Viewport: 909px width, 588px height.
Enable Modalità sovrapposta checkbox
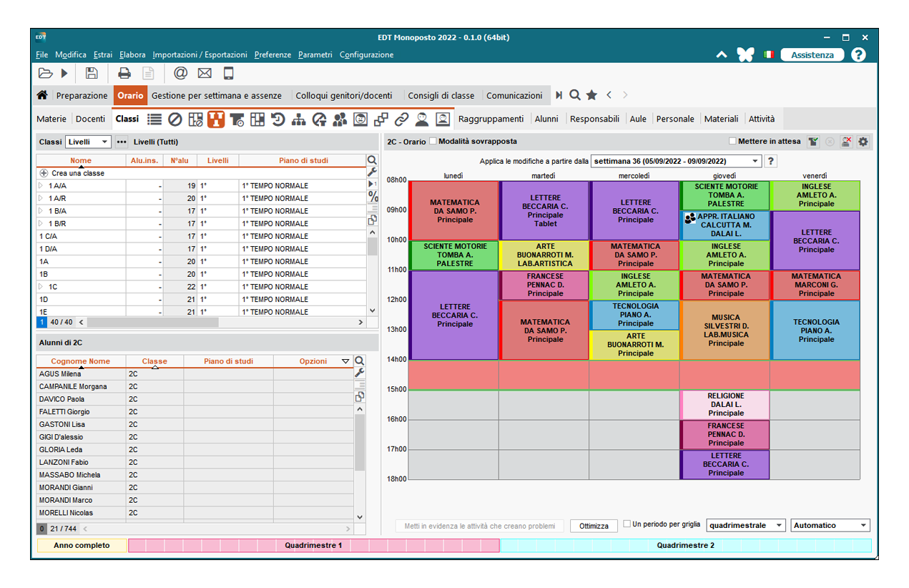[433, 142]
